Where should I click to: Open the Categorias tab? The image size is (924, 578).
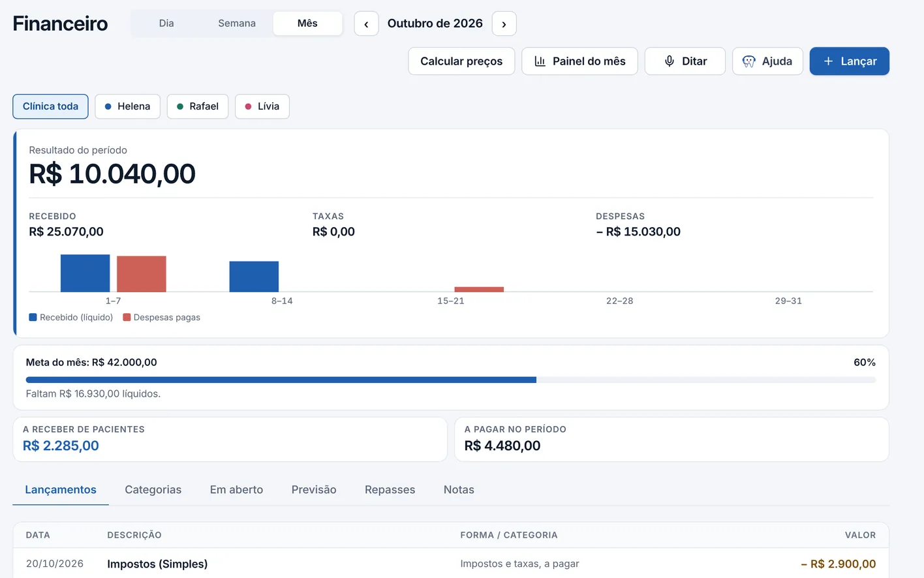pyautogui.click(x=153, y=490)
